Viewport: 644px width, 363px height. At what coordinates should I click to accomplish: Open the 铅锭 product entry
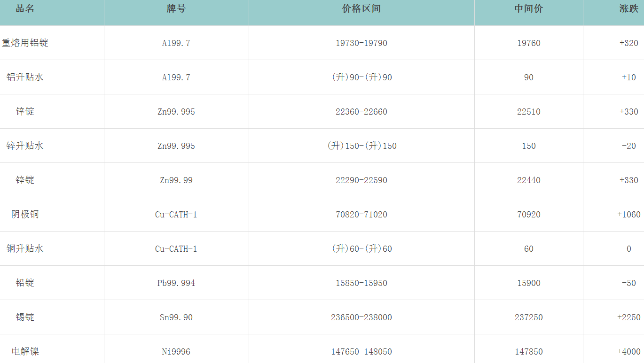pos(25,283)
